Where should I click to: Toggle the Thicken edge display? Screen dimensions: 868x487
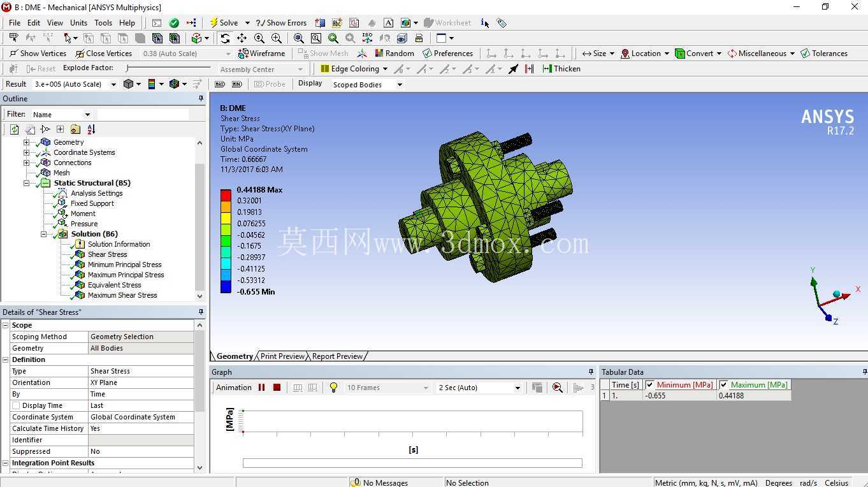561,69
